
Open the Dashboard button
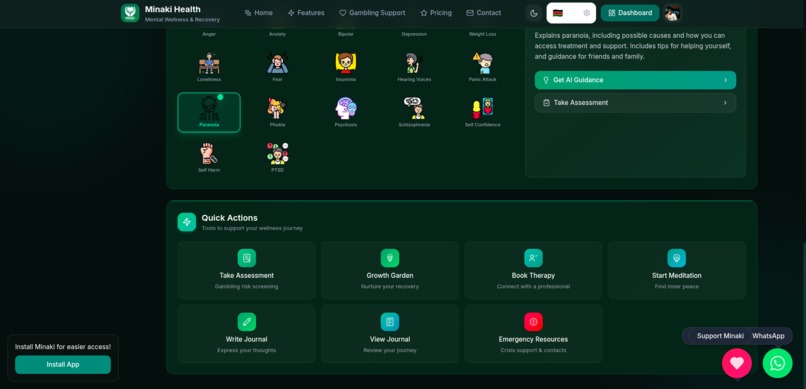[630, 13]
